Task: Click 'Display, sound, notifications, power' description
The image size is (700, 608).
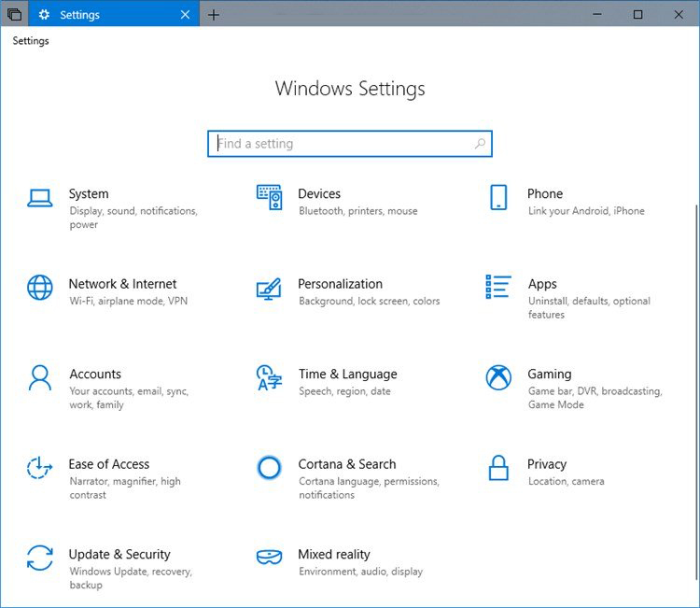Action: pos(133,218)
